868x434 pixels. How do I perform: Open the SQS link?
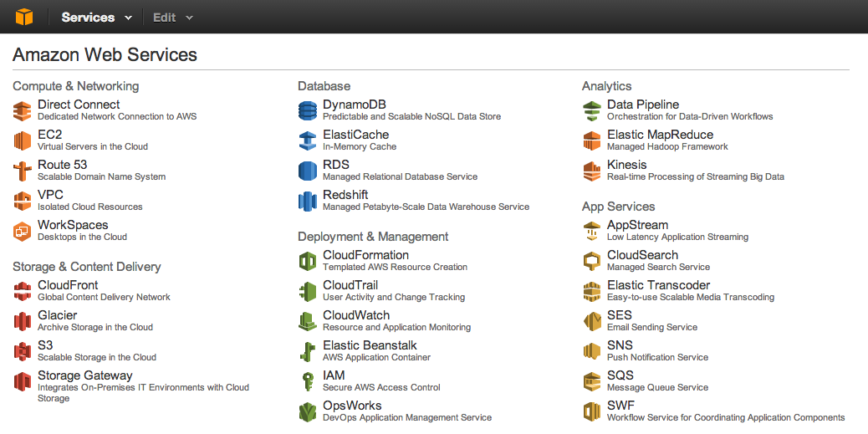[620, 375]
